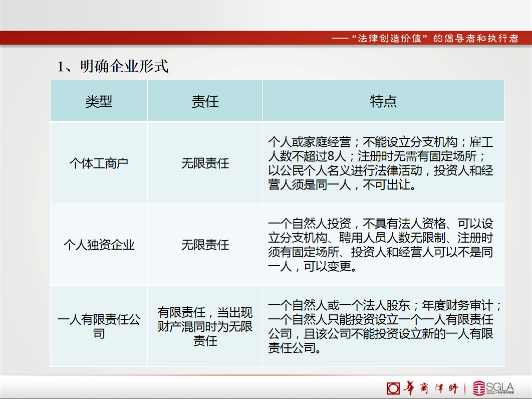Screen dimensions: 532x399
Task: Select the 个体工商户 cell
Action: 99,163
